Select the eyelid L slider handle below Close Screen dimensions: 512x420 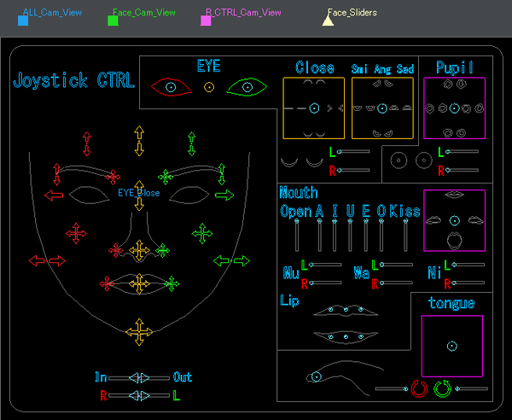pos(340,152)
